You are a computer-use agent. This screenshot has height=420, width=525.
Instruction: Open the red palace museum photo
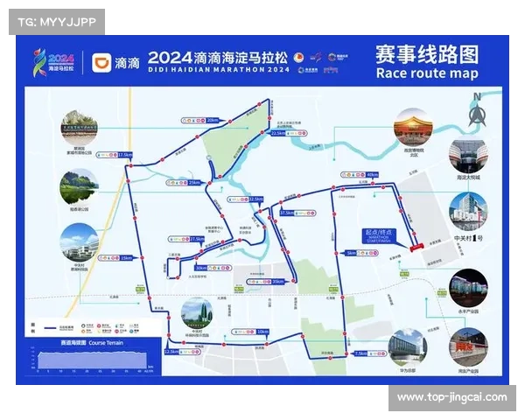(x=413, y=128)
